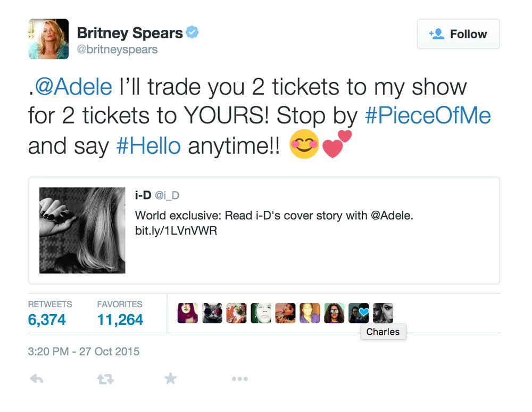View the 6,374 retweets count
The width and height of the screenshot is (532, 412).
pyautogui.click(x=47, y=319)
